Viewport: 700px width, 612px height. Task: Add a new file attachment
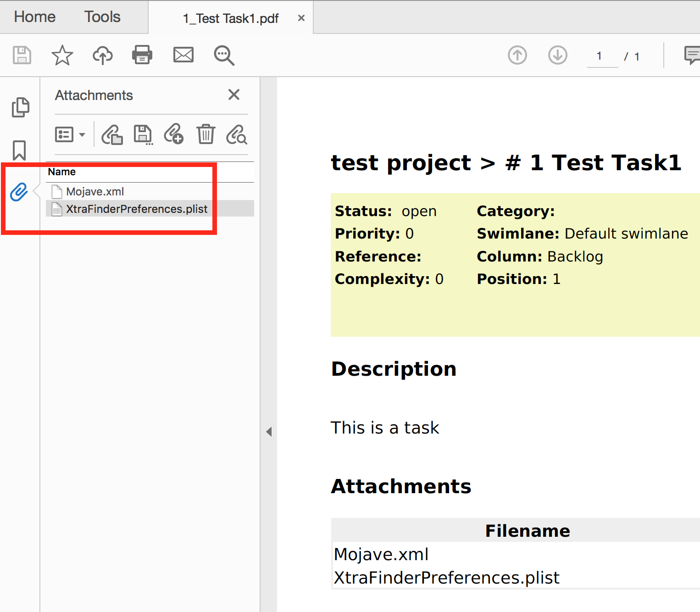pyautogui.click(x=173, y=134)
